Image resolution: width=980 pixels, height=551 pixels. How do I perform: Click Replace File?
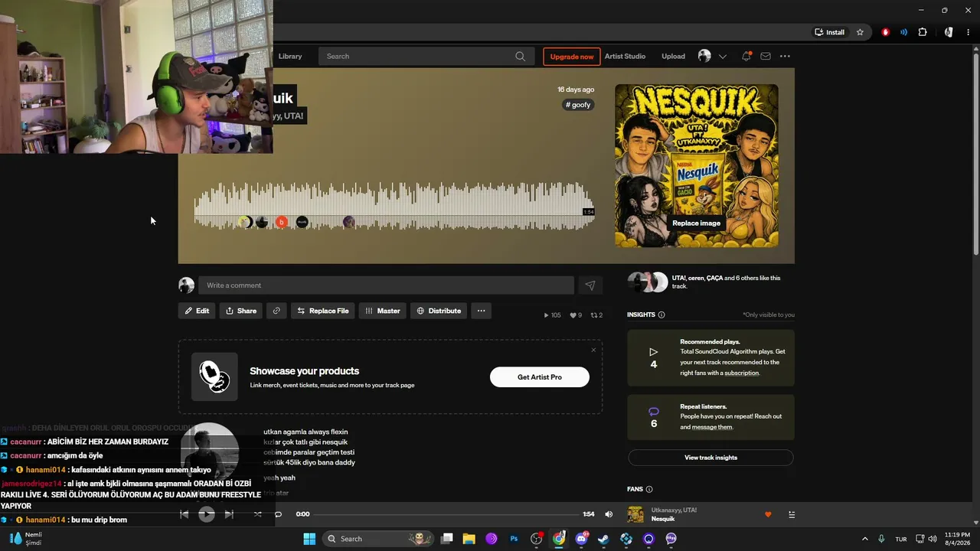pyautogui.click(x=322, y=311)
